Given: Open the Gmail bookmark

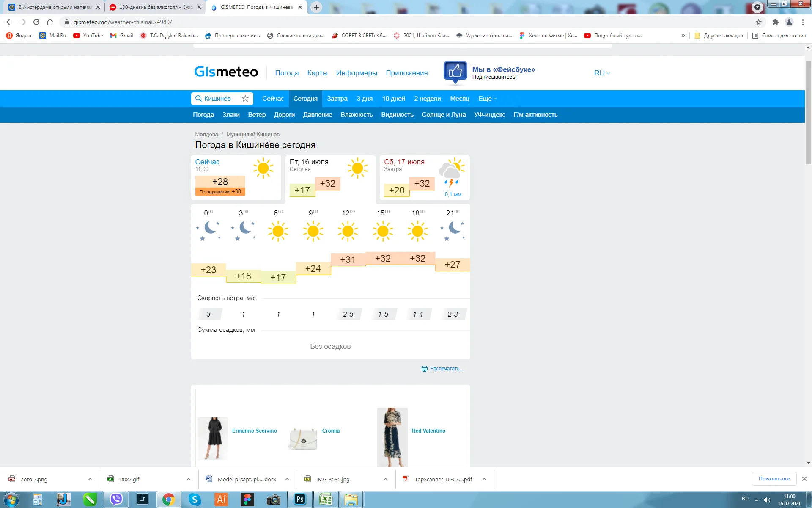Looking at the screenshot, I should pos(122,36).
